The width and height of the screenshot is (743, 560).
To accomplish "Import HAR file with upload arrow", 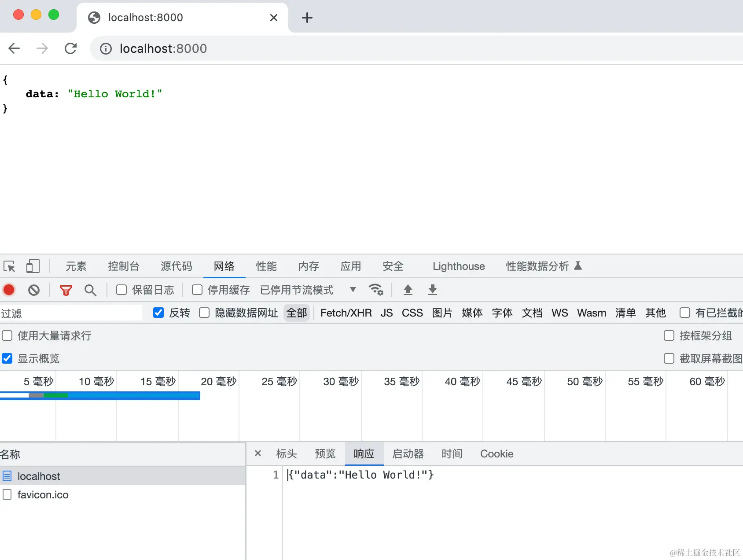I will [x=408, y=290].
